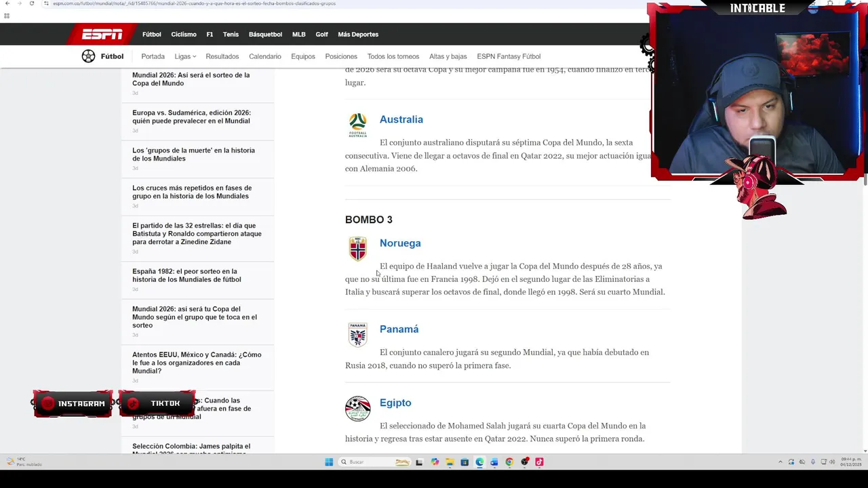Open article 'El partido de las 32 estrellas'
Viewport: 868px width, 488px height.
coord(197,234)
